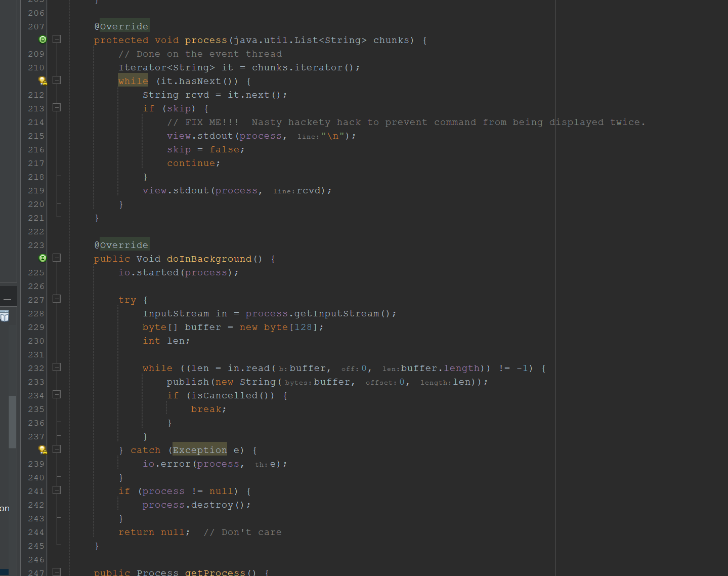Click 'publish(new String(' call
This screenshot has height=576, width=728.
[224, 382]
